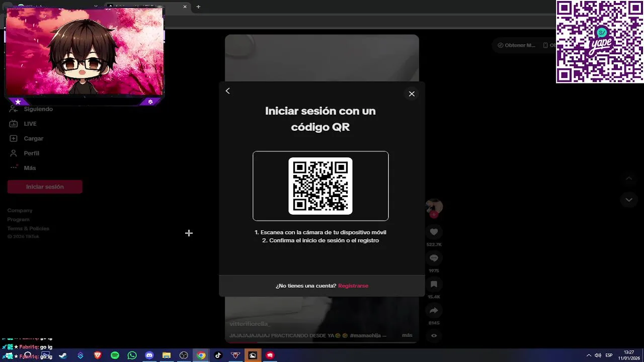Click the chibi avatar webcam overlay
This screenshot has height=362, width=644.
point(85,52)
